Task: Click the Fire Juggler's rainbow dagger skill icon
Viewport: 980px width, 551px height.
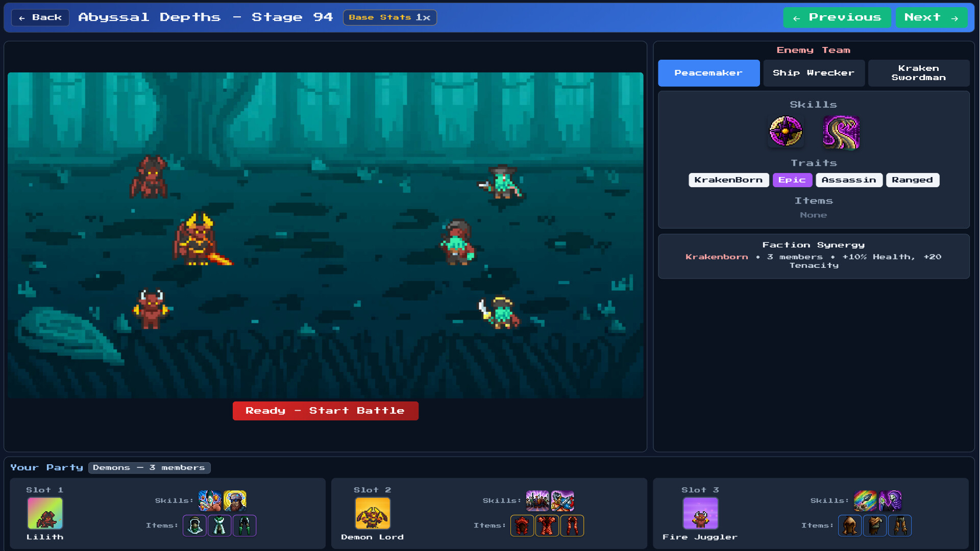Action: (866, 500)
